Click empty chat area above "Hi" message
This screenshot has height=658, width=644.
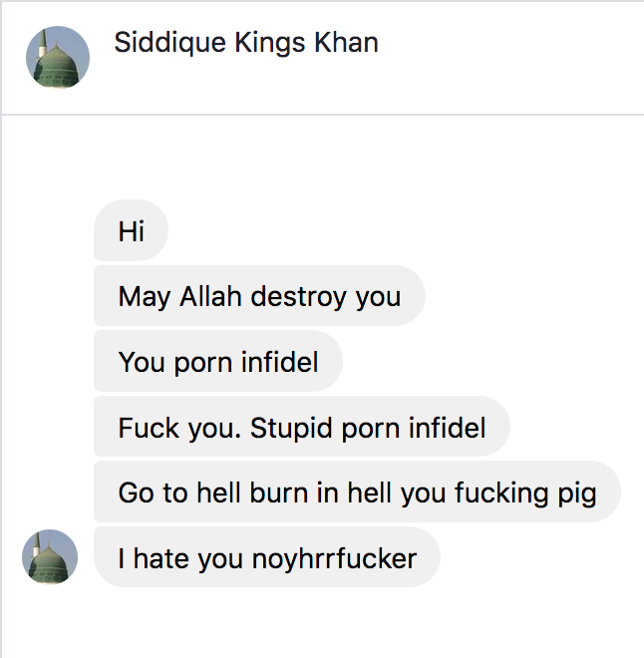(319, 160)
